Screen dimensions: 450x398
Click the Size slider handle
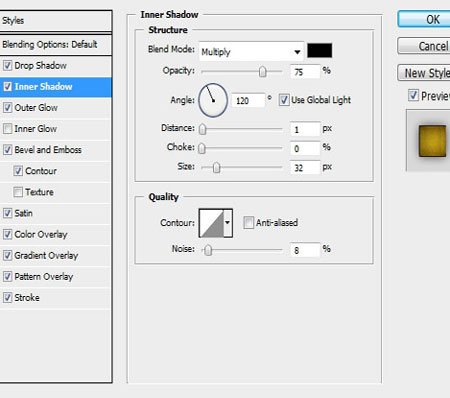click(216, 168)
